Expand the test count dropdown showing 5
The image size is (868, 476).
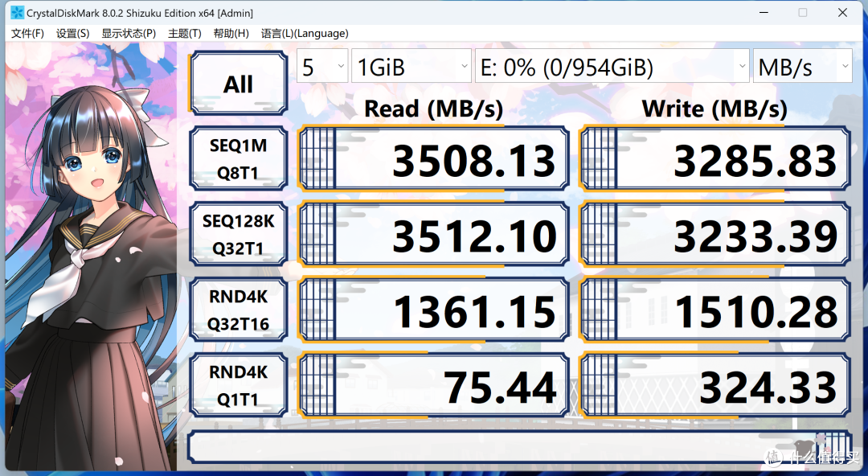pos(322,66)
